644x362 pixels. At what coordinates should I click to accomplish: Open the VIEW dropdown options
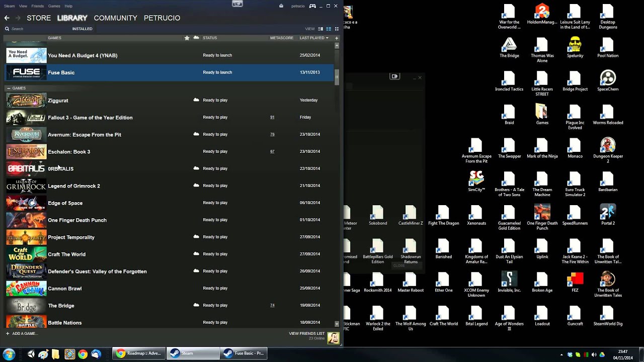[x=309, y=29]
